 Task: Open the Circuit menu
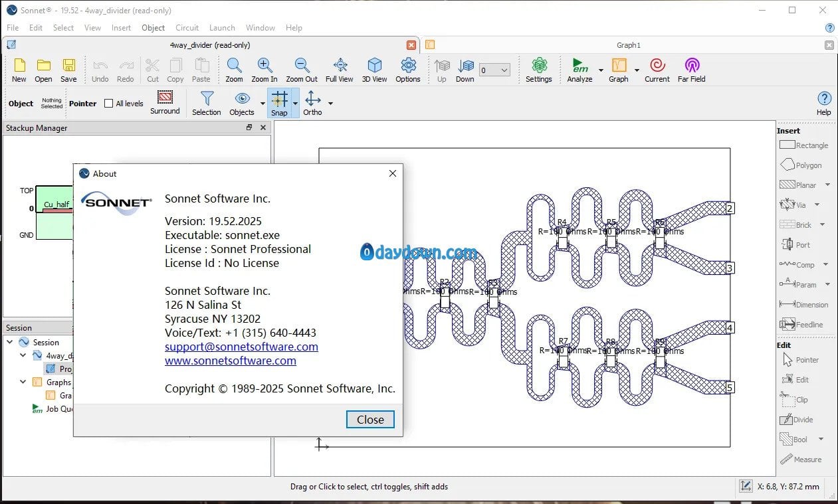(187, 28)
